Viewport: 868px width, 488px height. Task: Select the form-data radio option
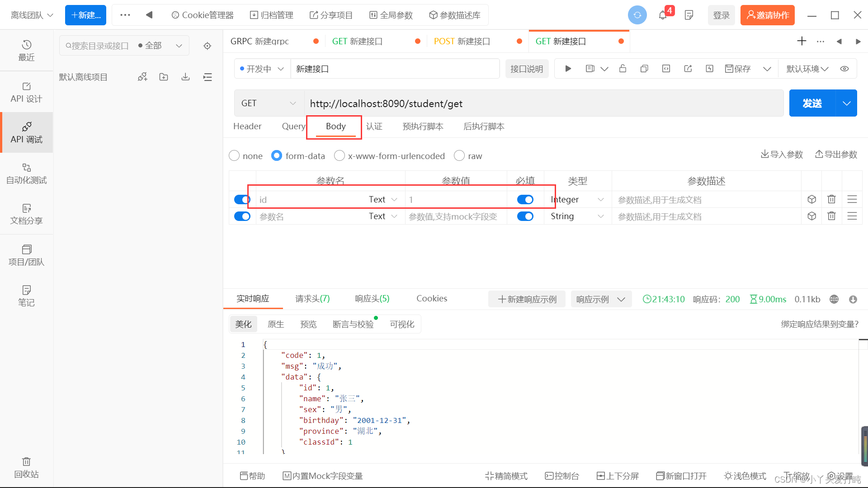coord(277,155)
